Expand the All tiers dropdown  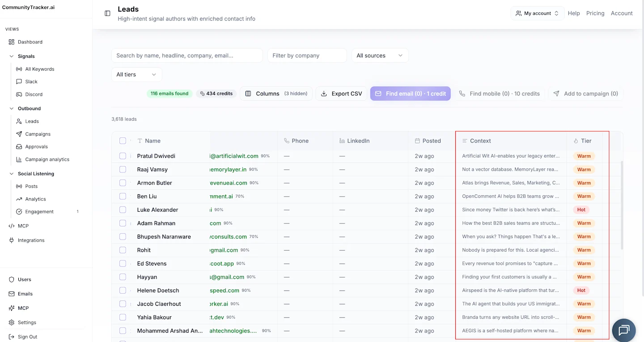(x=137, y=74)
